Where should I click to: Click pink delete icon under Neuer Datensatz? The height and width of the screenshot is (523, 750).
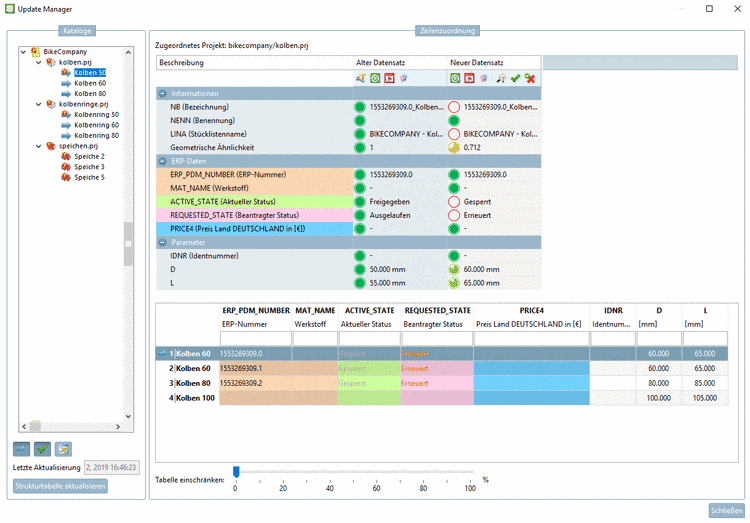pos(484,78)
